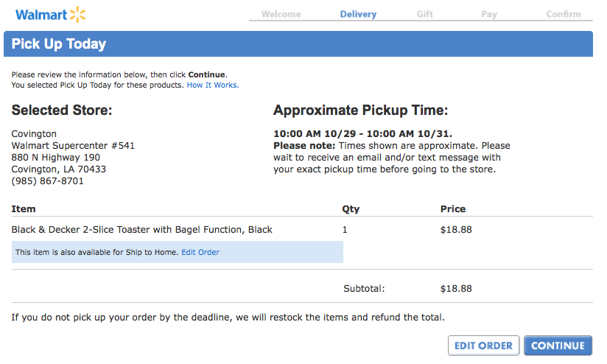Viewport: 607px width, 364px height.
Task: Click the Pick Up Today header bar
Action: click(x=298, y=44)
